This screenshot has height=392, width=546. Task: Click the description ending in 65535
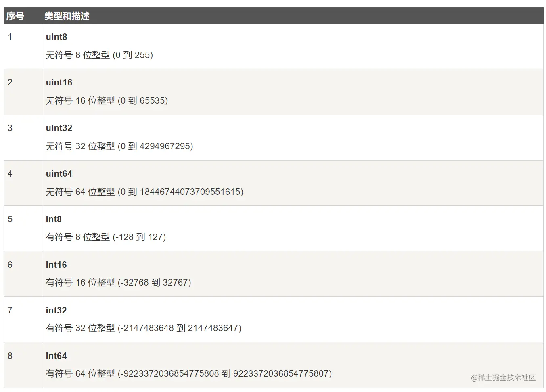pos(107,101)
